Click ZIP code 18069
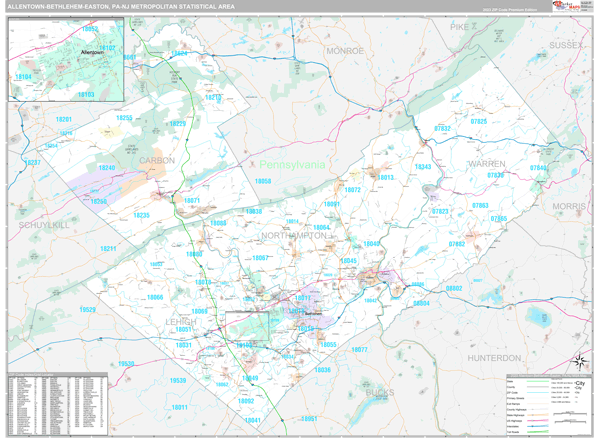The height and width of the screenshot is (438, 600). [199, 311]
